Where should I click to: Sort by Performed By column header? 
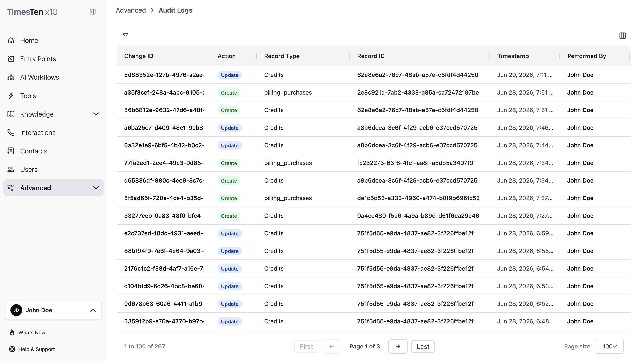click(587, 56)
